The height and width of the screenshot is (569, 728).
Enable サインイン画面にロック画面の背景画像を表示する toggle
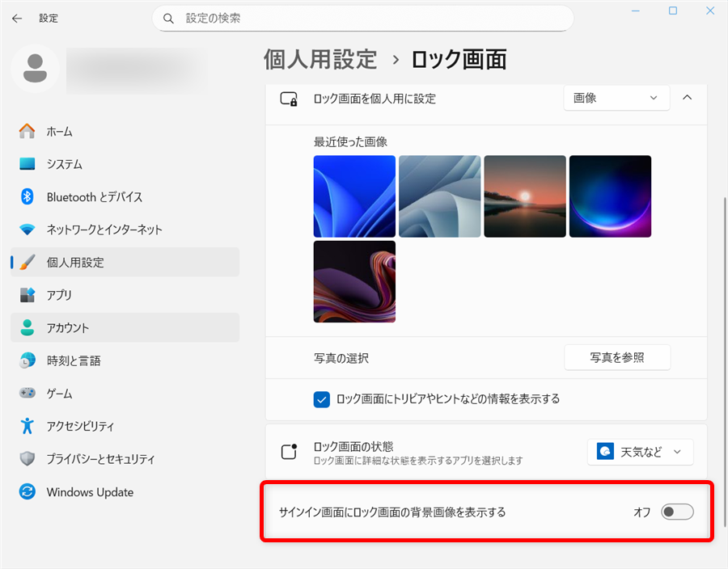[x=677, y=512]
